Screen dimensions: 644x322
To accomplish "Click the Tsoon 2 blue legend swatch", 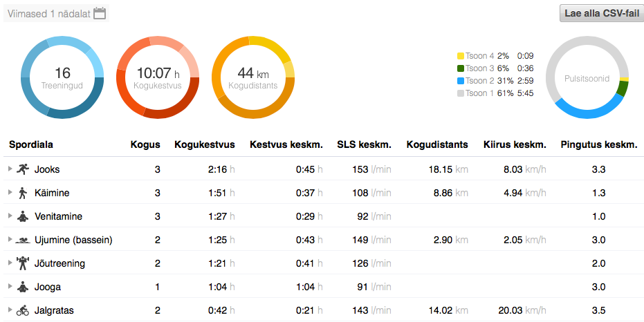I will pyautogui.click(x=460, y=81).
